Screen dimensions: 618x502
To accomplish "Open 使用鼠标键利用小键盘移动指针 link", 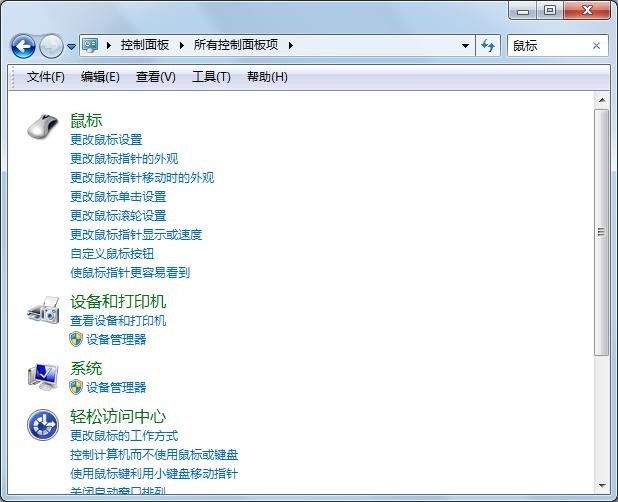I will point(154,473).
